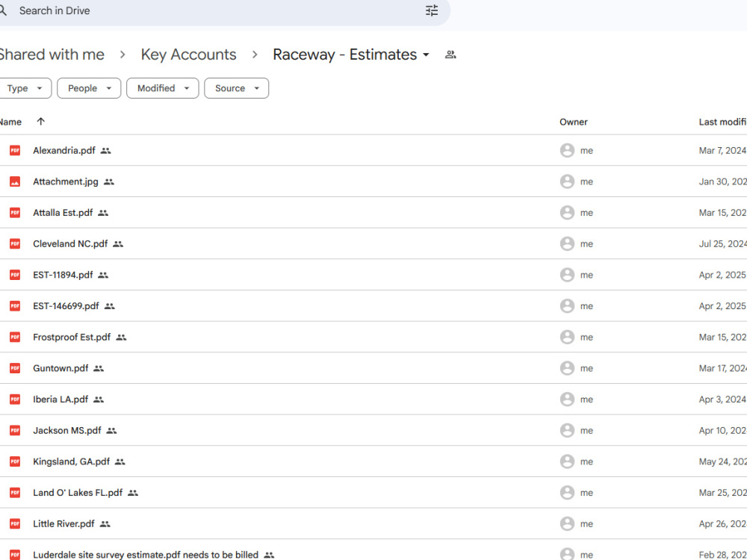Image resolution: width=747 pixels, height=560 pixels.
Task: Click the PDF icon for EST-11894.pdf
Action: [x=15, y=275]
